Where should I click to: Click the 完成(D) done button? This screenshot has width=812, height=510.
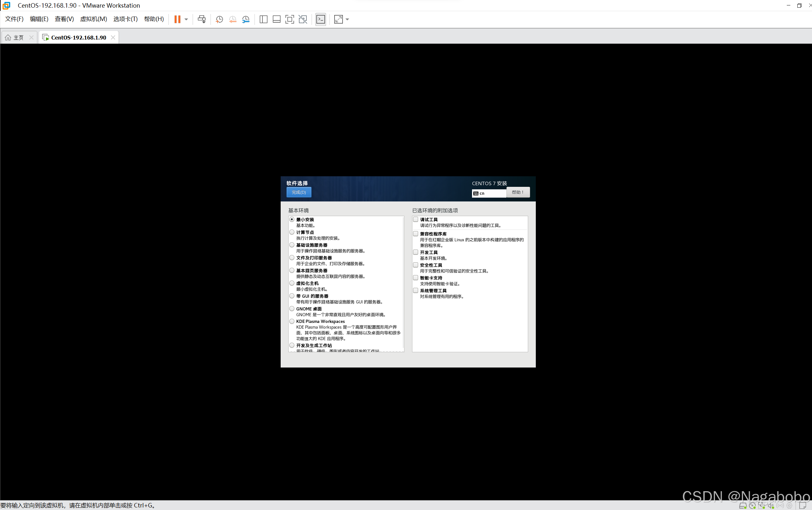tap(299, 193)
